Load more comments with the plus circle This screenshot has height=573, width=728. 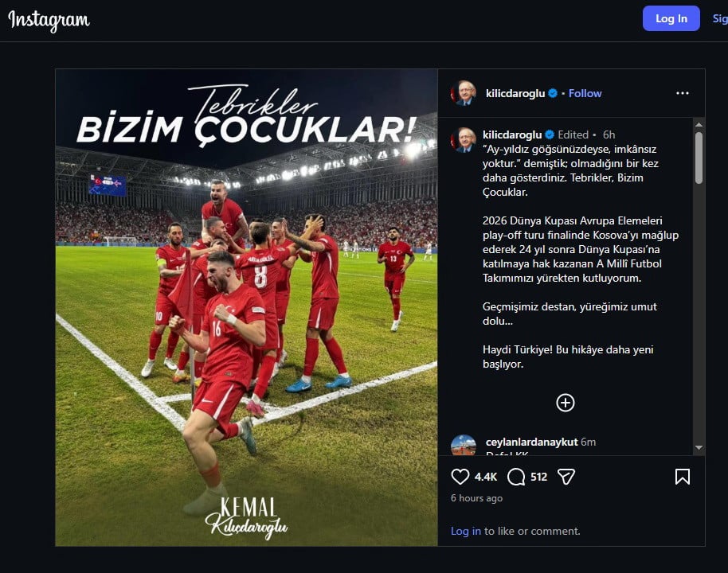click(x=565, y=402)
